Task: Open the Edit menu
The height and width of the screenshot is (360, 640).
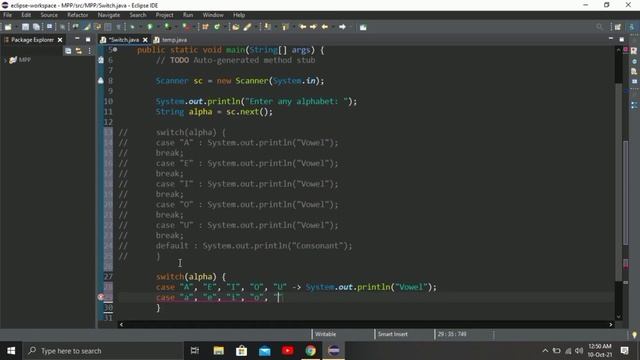Action: pyautogui.click(x=26, y=15)
